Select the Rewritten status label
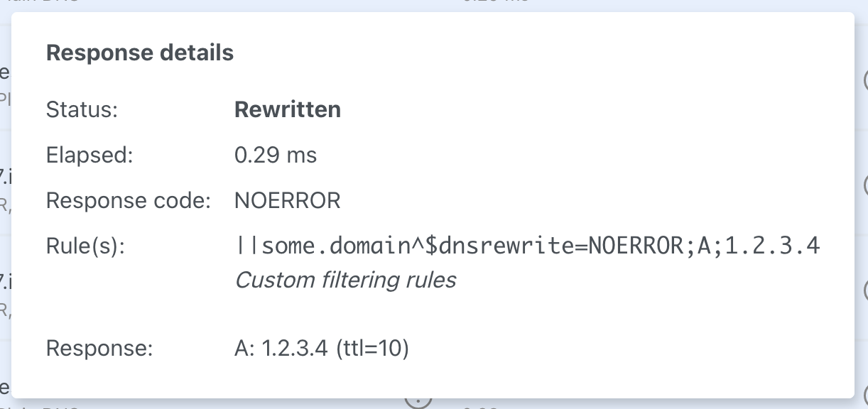The width and height of the screenshot is (868, 409). pyautogui.click(x=287, y=109)
